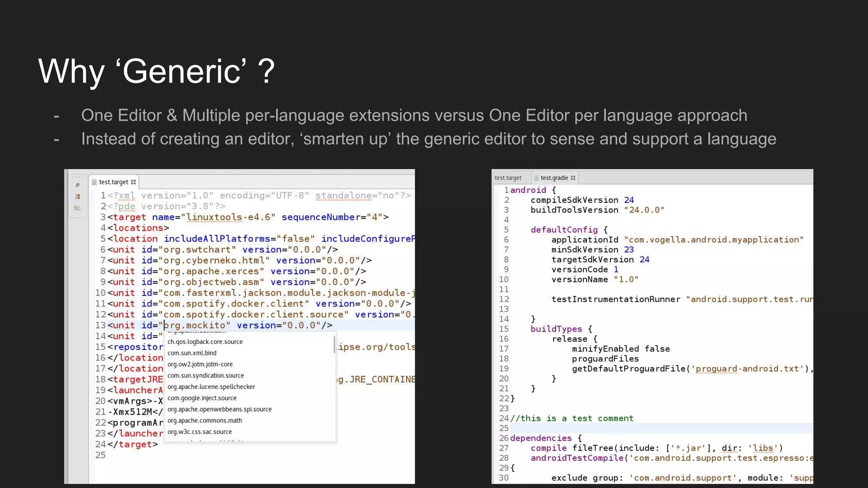Click the restore icon in the left trim bar
The width and height of the screenshot is (868, 488).
point(77,185)
